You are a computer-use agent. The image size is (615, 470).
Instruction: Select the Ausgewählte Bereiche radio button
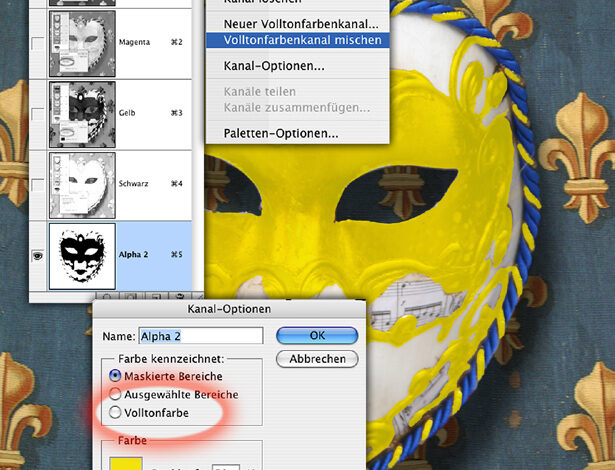tap(115, 394)
